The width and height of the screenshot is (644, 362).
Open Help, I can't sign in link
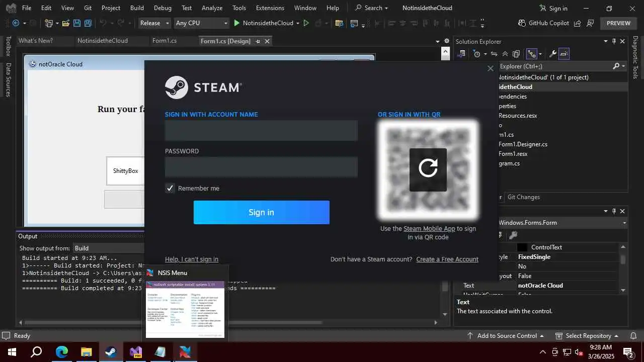coord(192,259)
